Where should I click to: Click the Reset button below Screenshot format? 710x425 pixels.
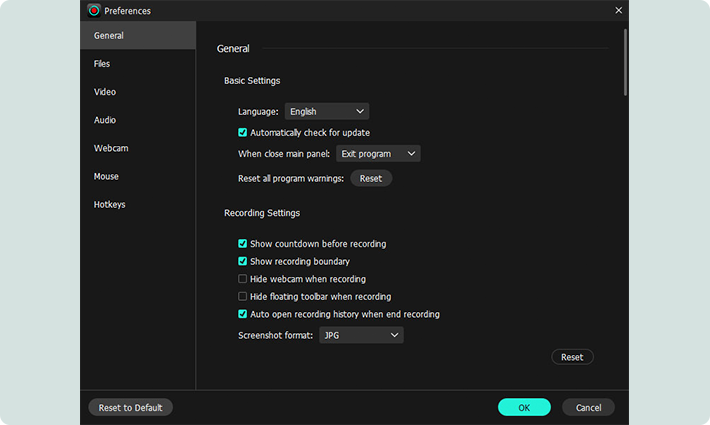572,357
